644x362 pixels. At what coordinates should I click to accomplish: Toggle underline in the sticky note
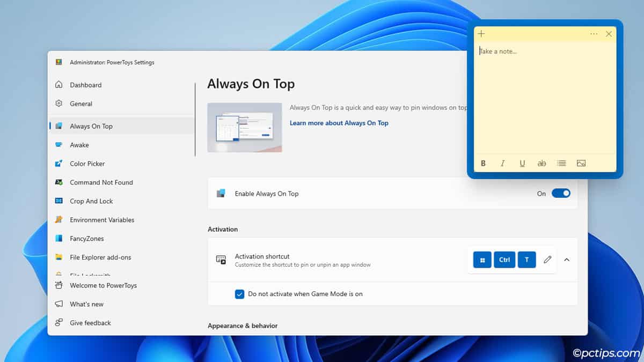[x=522, y=163]
